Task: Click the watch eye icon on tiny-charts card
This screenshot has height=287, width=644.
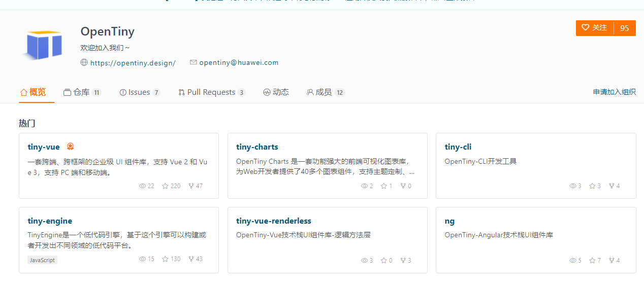Action: point(364,186)
